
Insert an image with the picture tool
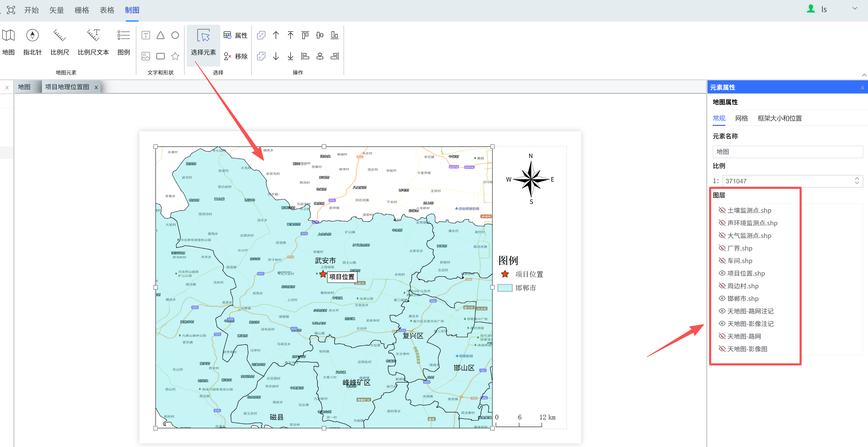(x=146, y=56)
